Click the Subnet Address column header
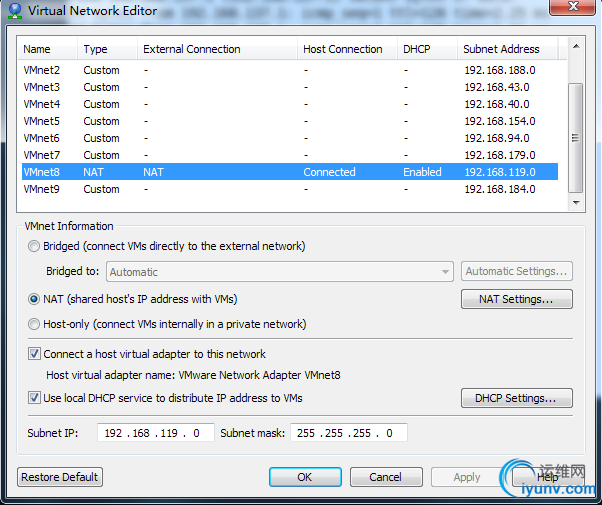This screenshot has height=505, width=602. [508, 49]
